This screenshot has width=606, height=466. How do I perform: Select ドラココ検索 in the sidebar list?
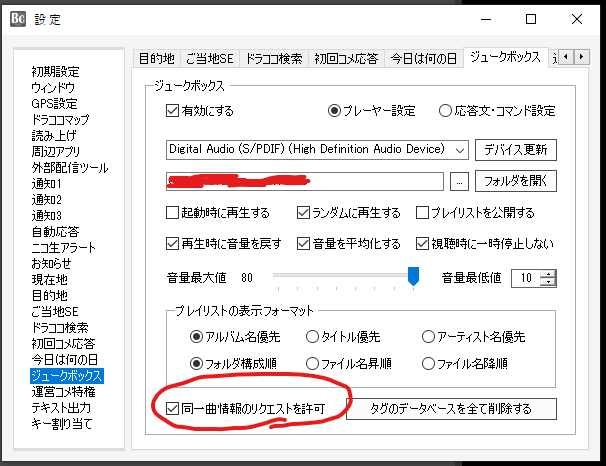[x=60, y=328]
